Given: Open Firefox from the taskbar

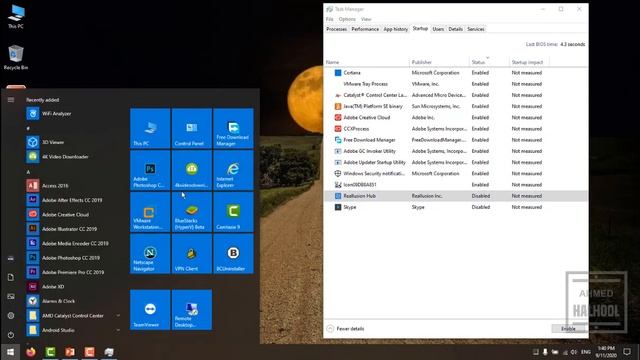Looking at the screenshot, I should pos(31,352).
